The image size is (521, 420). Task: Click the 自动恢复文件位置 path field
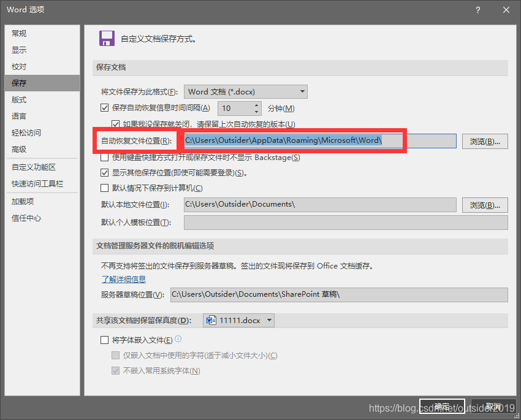click(x=320, y=141)
